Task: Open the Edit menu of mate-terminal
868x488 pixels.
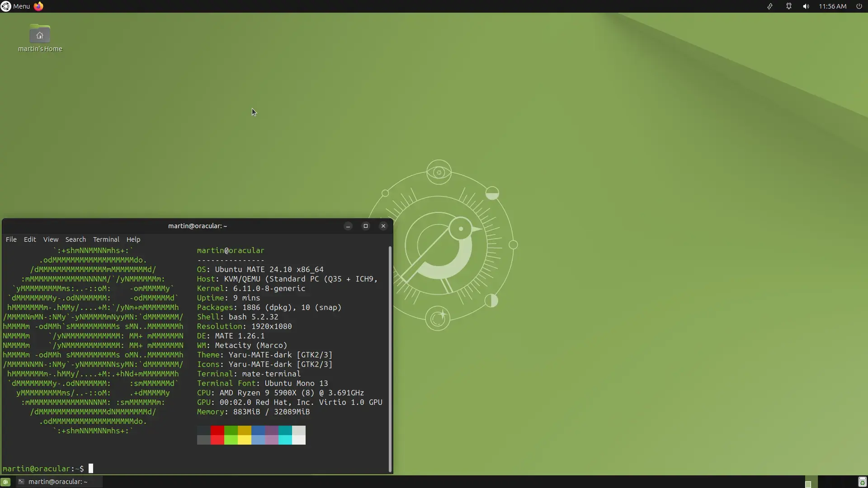Action: click(x=30, y=239)
